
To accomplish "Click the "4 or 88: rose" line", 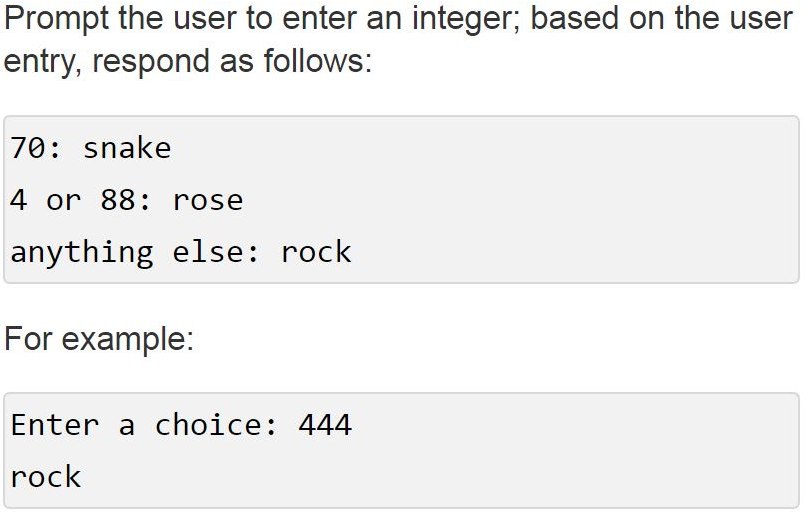I will (127, 200).
